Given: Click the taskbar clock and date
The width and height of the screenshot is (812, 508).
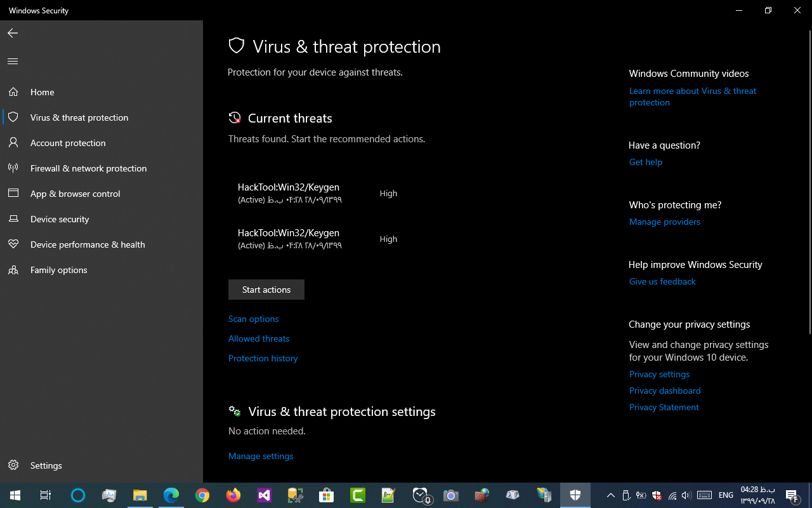Looking at the screenshot, I should 758,495.
